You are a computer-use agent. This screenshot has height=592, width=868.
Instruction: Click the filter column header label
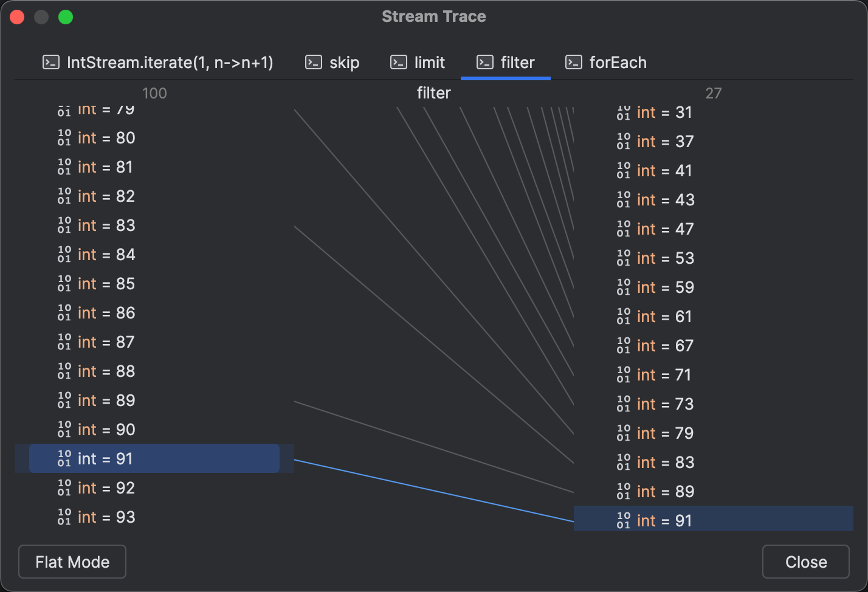pyautogui.click(x=433, y=93)
